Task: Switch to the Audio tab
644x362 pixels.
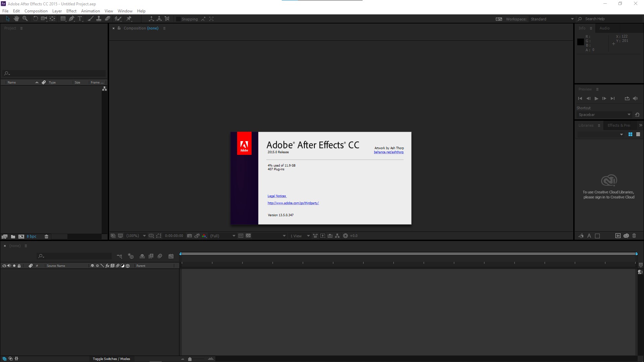Action: click(604, 28)
